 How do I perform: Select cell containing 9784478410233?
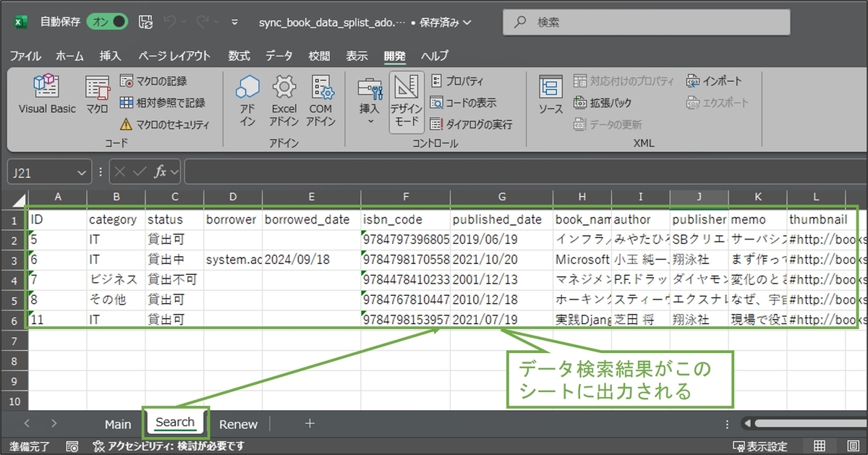point(405,280)
